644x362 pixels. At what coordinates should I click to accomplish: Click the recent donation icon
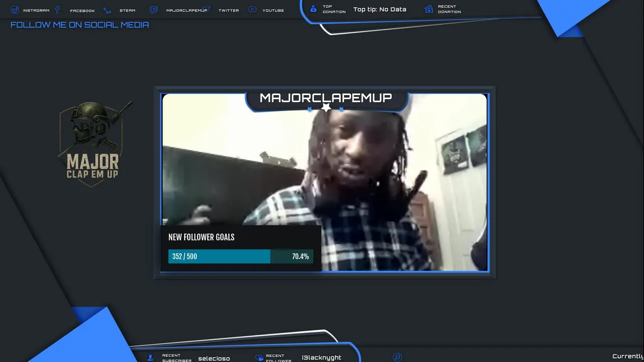point(429,9)
